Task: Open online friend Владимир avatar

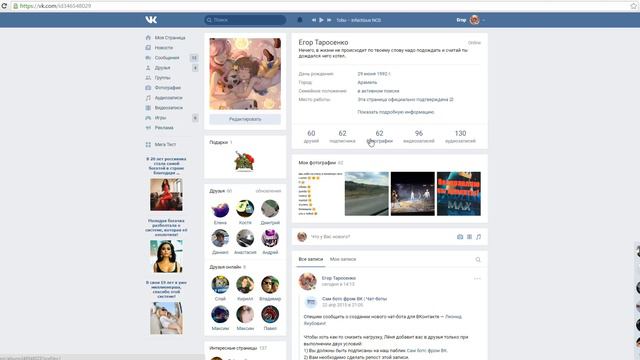Action: point(270,285)
